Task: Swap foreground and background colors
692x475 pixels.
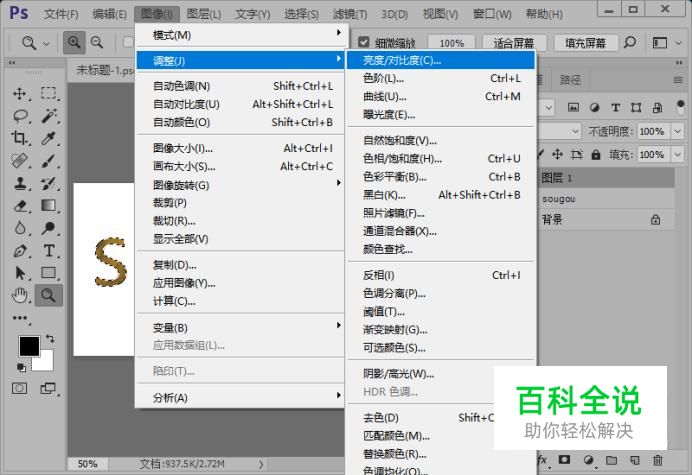Action: click(x=50, y=339)
